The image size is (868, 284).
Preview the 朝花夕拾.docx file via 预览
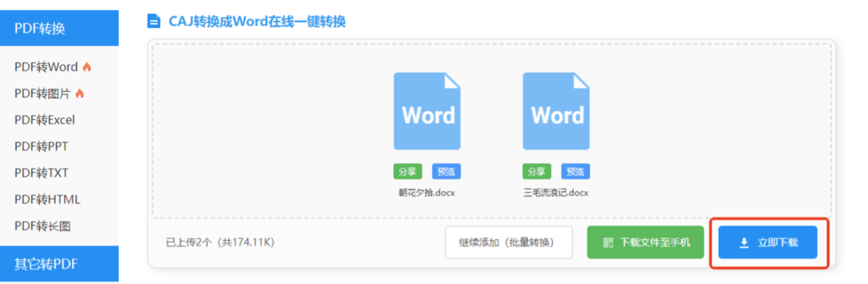point(446,171)
